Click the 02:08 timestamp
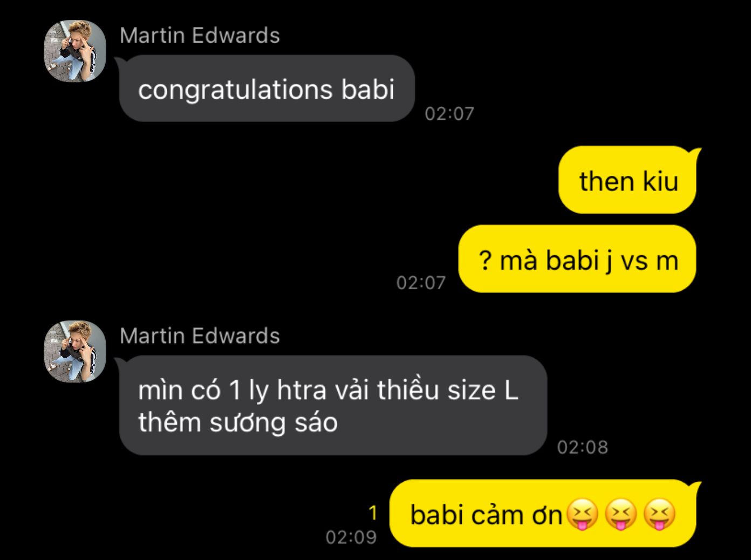The height and width of the screenshot is (560, 751). coord(583,447)
